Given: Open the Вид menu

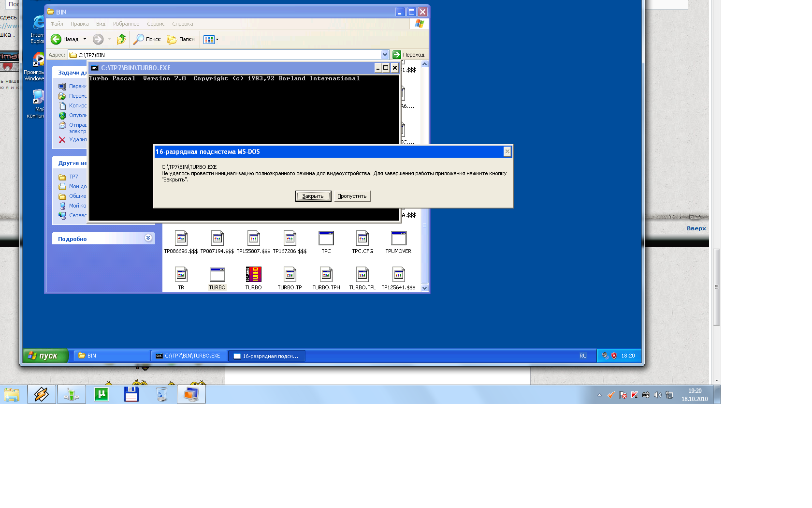Looking at the screenshot, I should pos(101,24).
